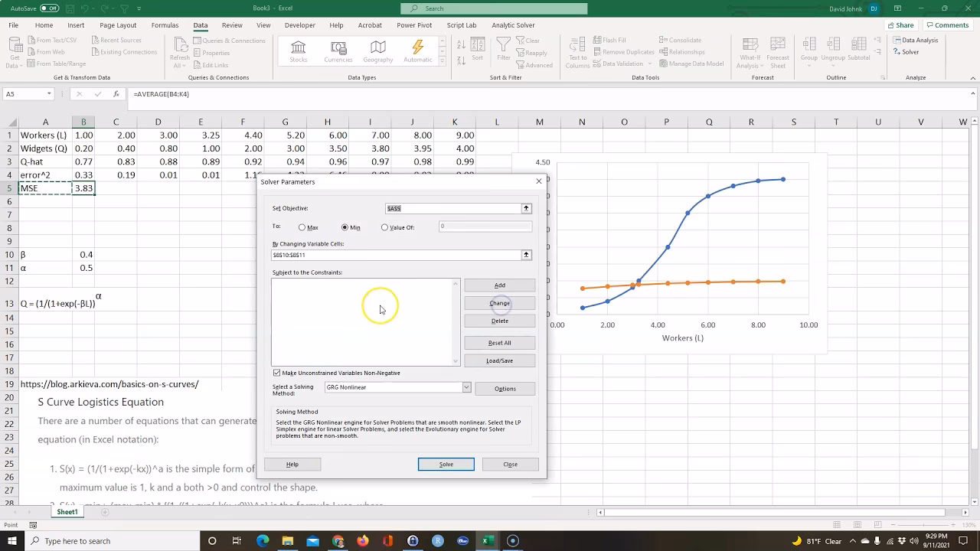Screen dimensions: 980x551
Task: Open the Solving Method dropdown
Action: click(x=466, y=387)
